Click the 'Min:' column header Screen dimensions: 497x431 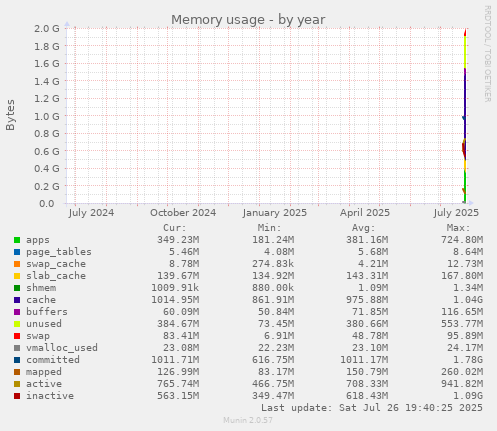point(269,228)
